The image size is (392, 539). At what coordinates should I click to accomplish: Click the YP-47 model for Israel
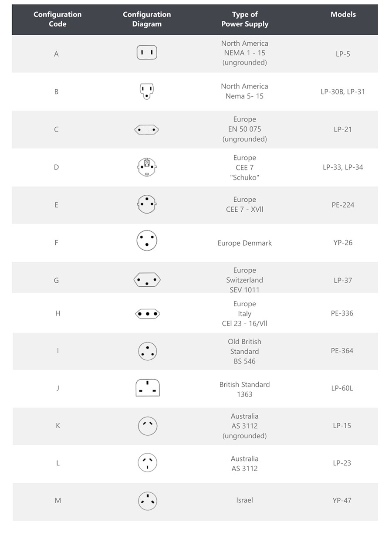click(342, 500)
